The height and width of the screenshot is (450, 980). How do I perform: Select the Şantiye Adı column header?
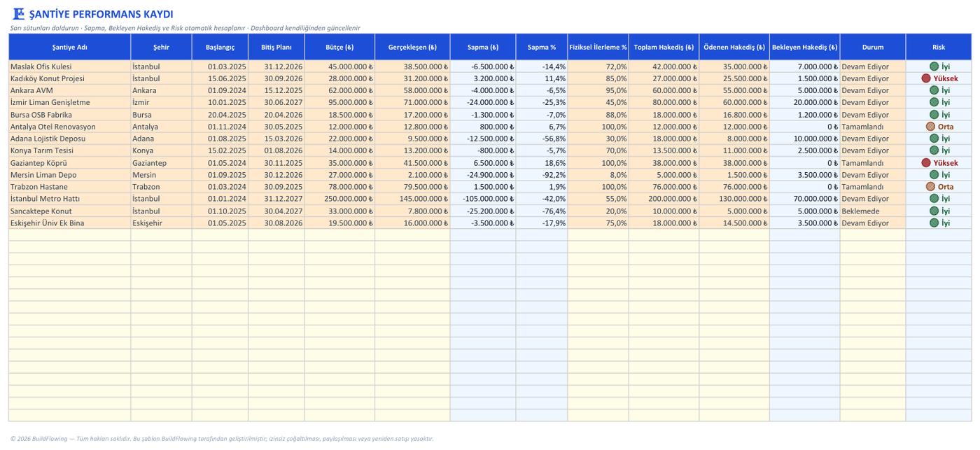pos(70,47)
